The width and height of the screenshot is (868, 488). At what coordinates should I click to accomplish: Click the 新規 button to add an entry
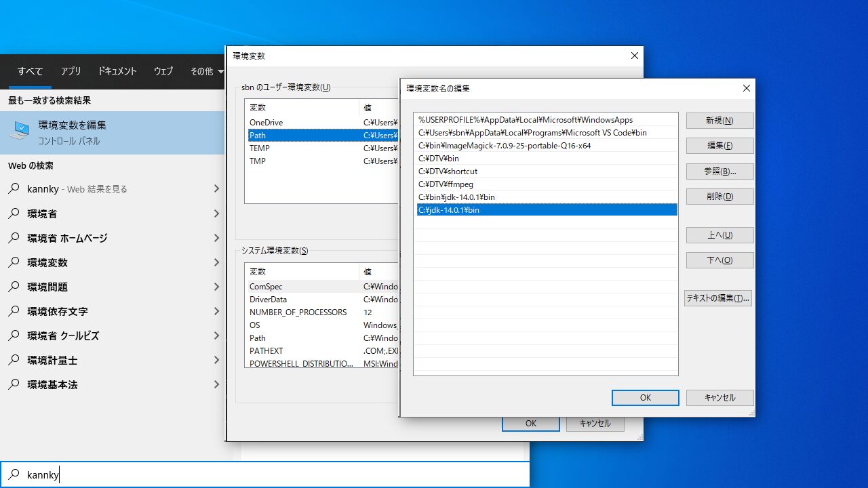click(719, 120)
